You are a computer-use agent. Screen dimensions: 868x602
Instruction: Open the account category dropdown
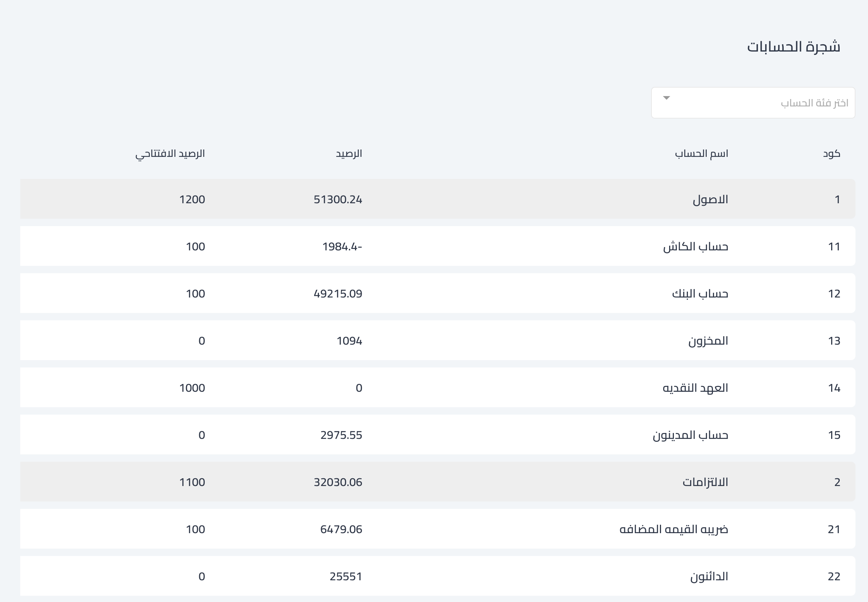[x=753, y=103]
